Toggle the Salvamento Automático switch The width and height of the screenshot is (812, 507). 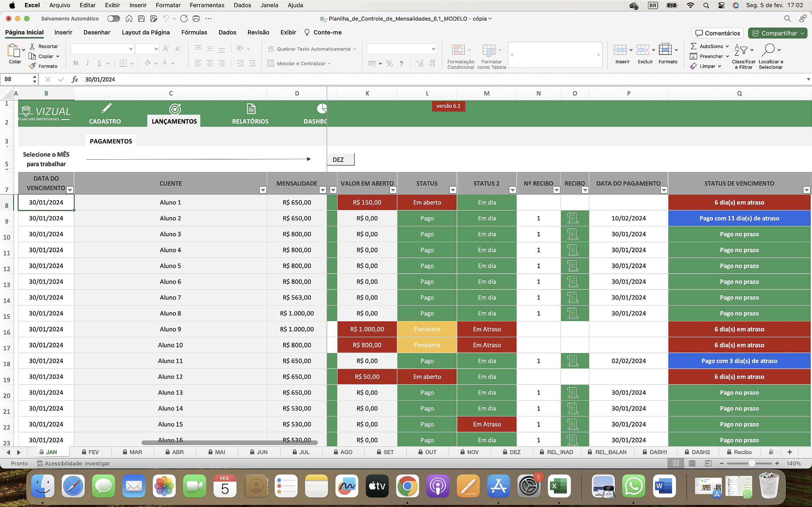(x=113, y=19)
